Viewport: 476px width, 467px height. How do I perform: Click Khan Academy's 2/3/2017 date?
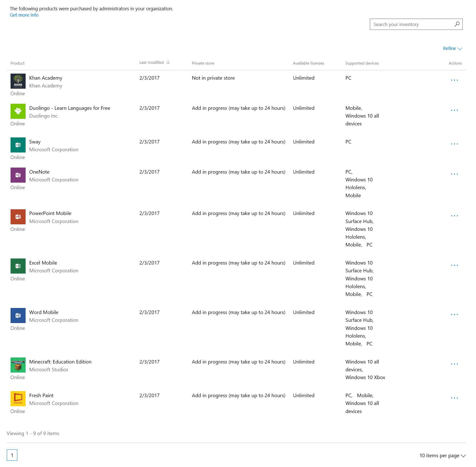150,78
